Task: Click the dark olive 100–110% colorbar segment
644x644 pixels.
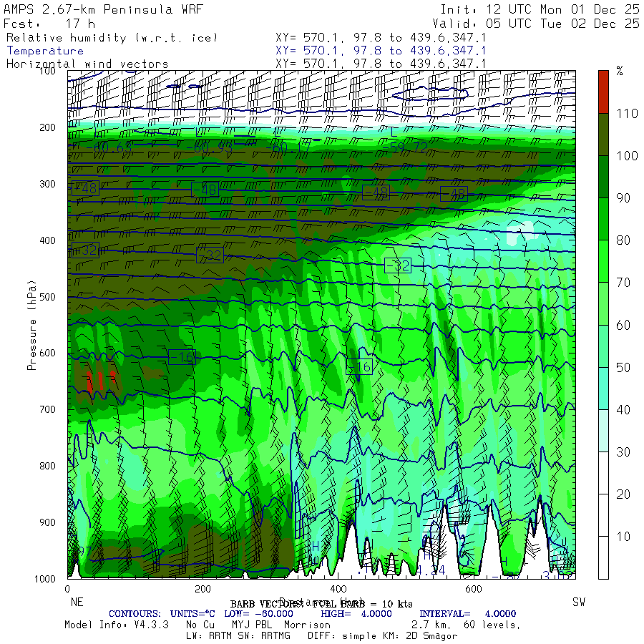Action: [x=603, y=135]
